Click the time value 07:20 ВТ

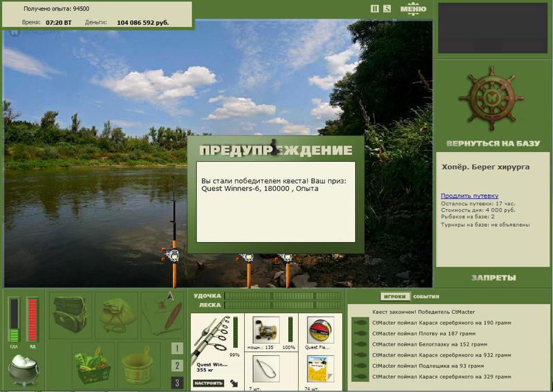point(59,23)
